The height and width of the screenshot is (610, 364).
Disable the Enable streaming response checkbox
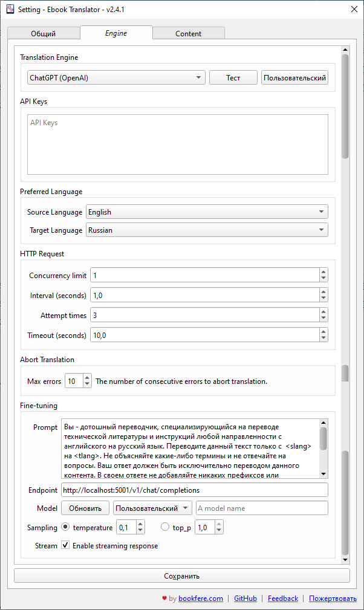click(66, 545)
